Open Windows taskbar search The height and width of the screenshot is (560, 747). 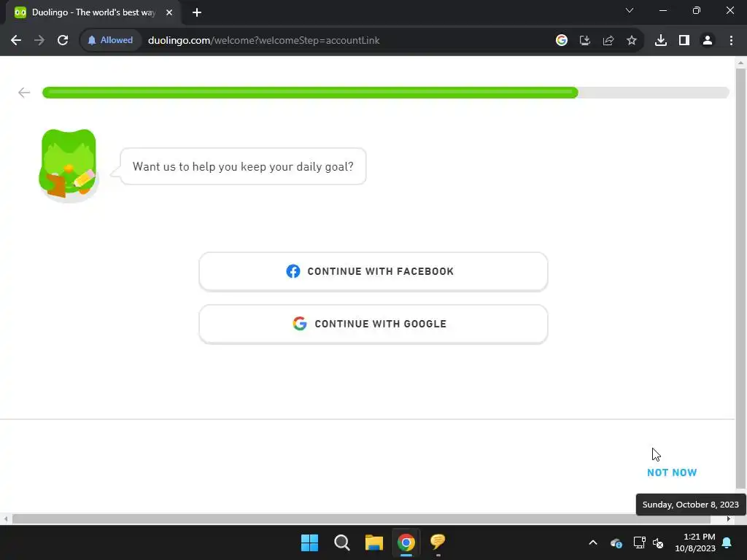coord(341,542)
